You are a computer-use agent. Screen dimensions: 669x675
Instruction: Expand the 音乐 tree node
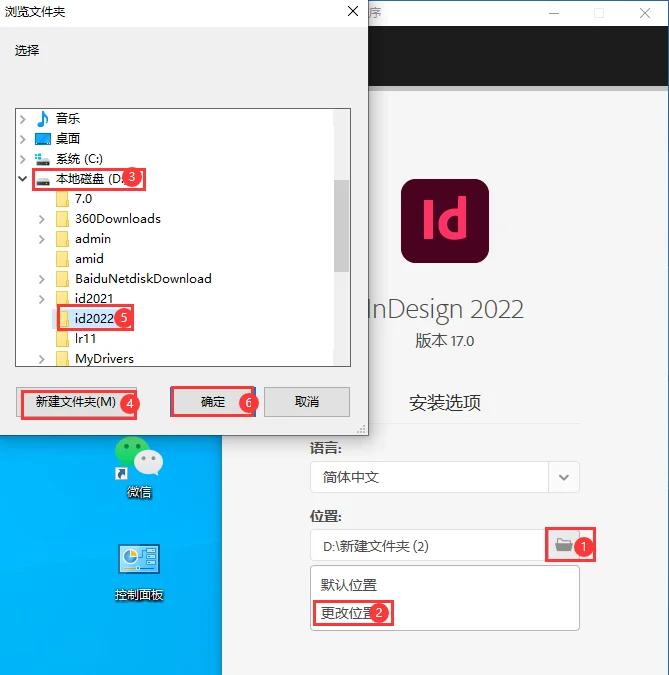pos(23,118)
